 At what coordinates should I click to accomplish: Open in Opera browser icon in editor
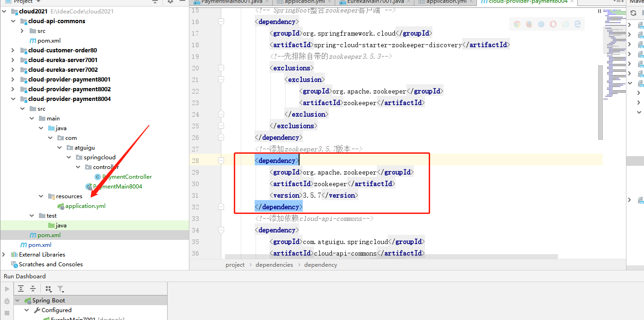tap(553, 24)
